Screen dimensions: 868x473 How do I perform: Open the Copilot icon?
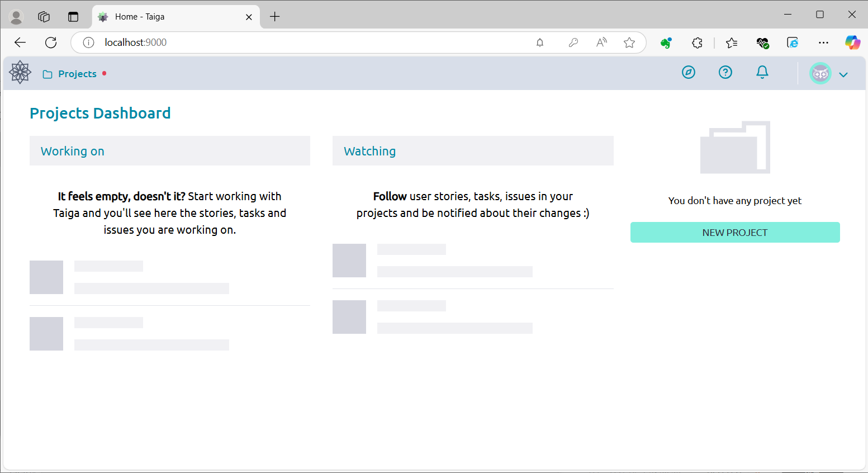(x=852, y=42)
